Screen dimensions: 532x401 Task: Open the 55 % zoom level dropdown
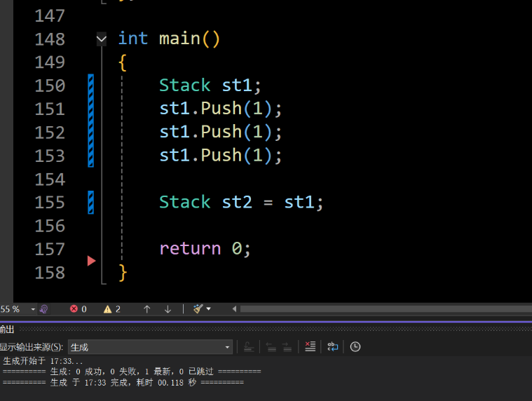[32, 309]
